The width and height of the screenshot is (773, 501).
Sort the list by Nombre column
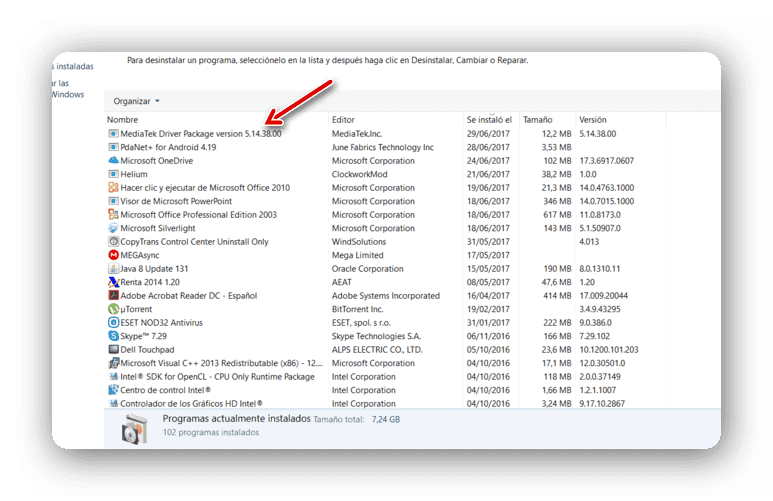point(122,120)
